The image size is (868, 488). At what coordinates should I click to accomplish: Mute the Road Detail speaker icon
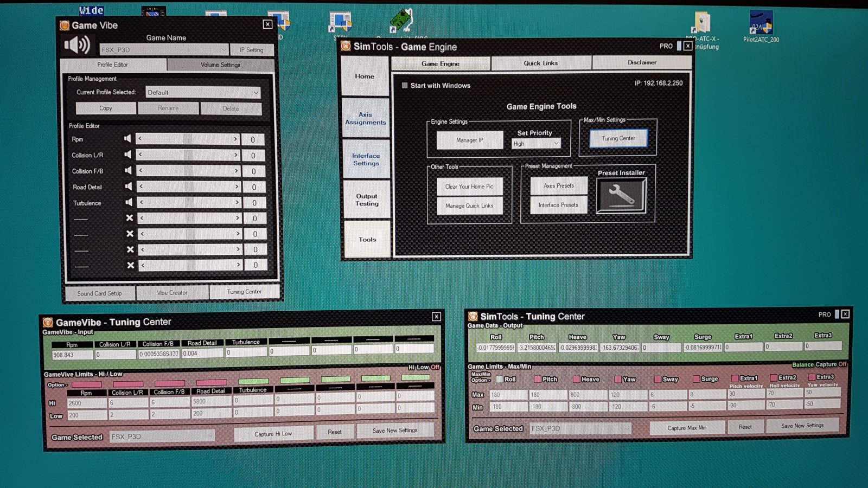click(x=129, y=187)
